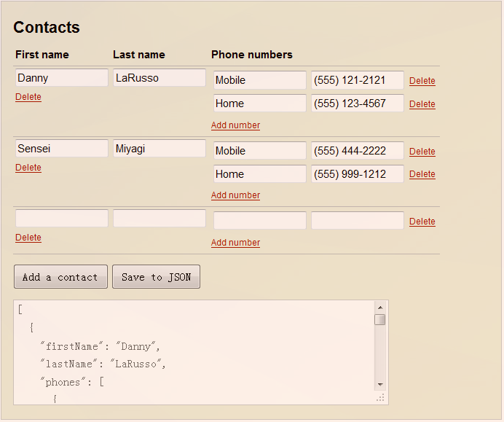Delete the empty phone number row

[422, 222]
